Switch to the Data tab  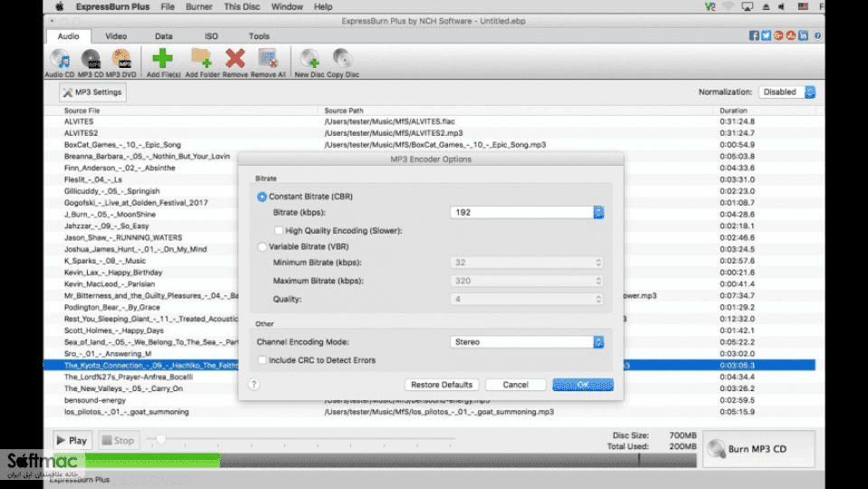[163, 36]
